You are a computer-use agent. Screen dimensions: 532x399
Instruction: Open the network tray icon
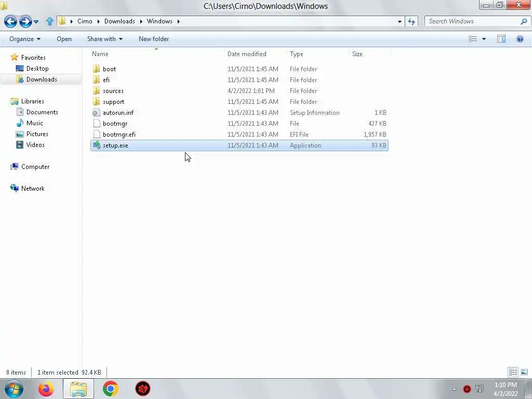pyautogui.click(x=480, y=389)
